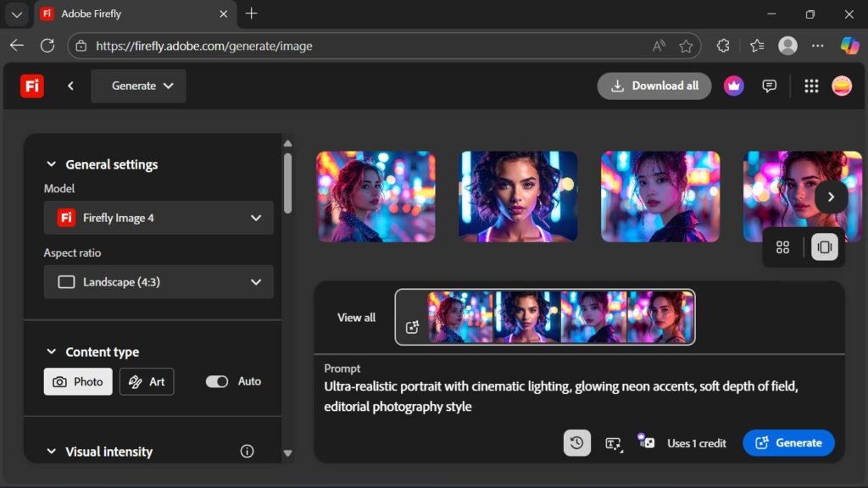The image size is (868, 488).
Task: Click the Visual intensity info icon
Action: click(x=247, y=452)
